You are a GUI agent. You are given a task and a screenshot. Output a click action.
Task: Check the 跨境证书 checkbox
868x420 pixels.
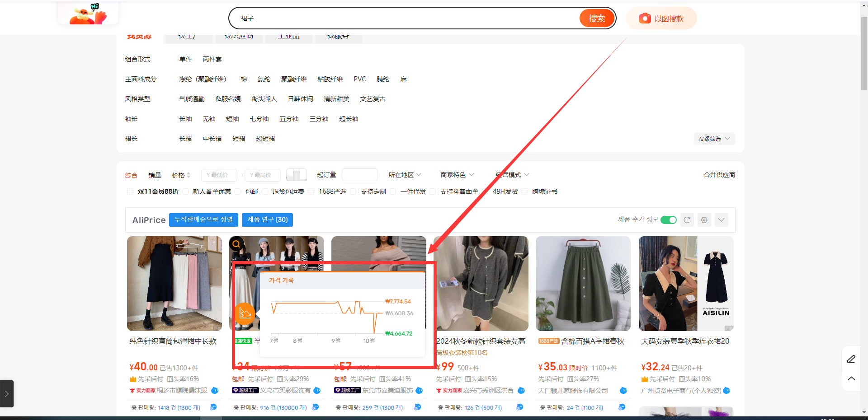524,191
